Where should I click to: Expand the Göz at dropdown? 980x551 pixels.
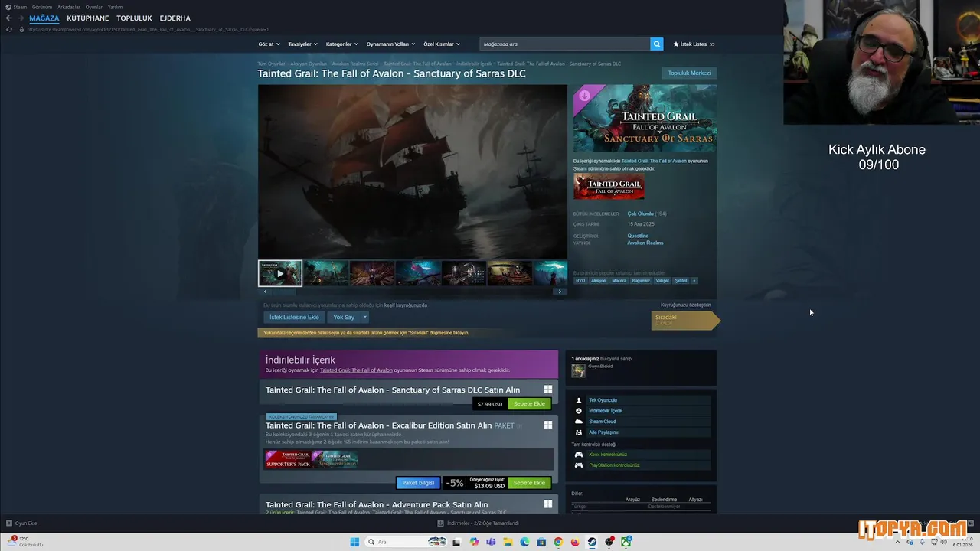click(269, 44)
